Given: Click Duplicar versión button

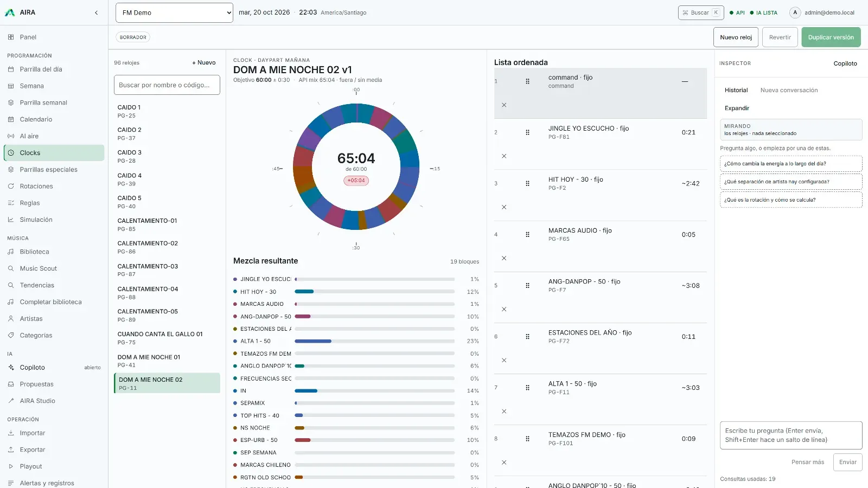Looking at the screenshot, I should (x=831, y=37).
